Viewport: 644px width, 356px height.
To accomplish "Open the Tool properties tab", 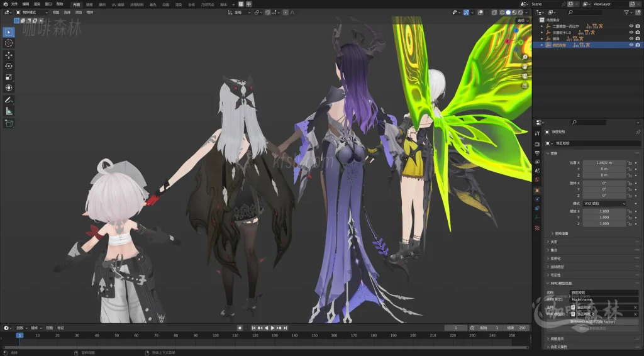I will (537, 133).
